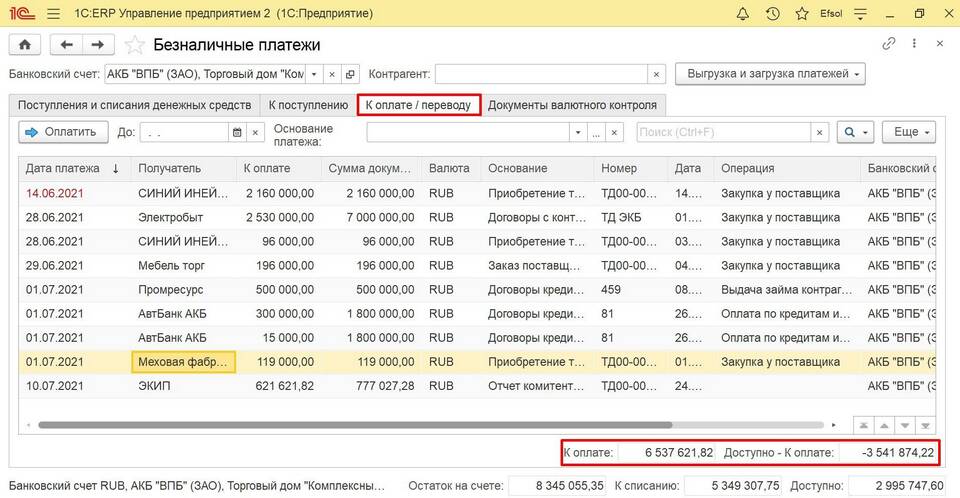Select the Промресурс row
The height and width of the screenshot is (498, 960).
point(477,290)
